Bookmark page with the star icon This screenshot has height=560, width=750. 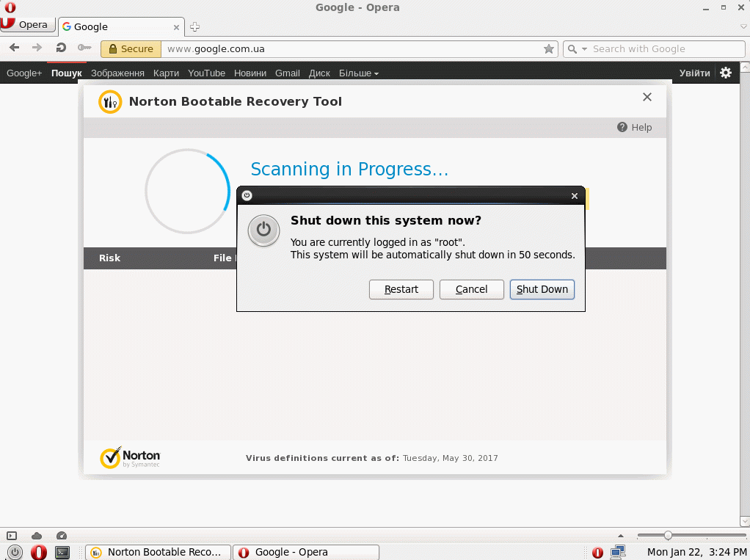(549, 48)
